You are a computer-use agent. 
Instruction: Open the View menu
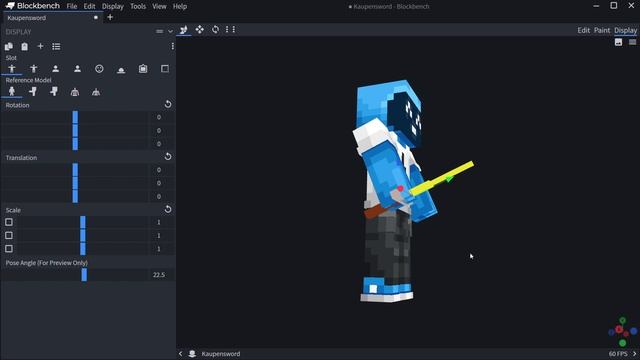point(159,7)
